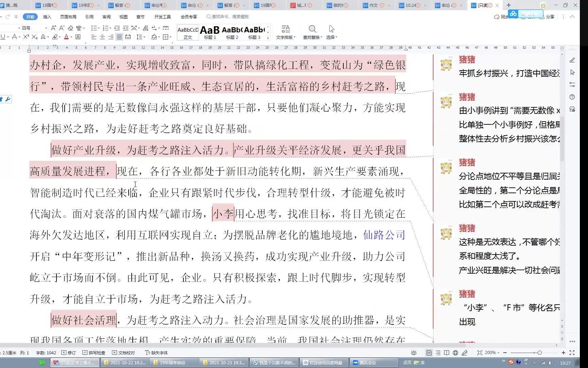Switch to page layout view
The width and height of the screenshot is (588, 368).
point(429,353)
